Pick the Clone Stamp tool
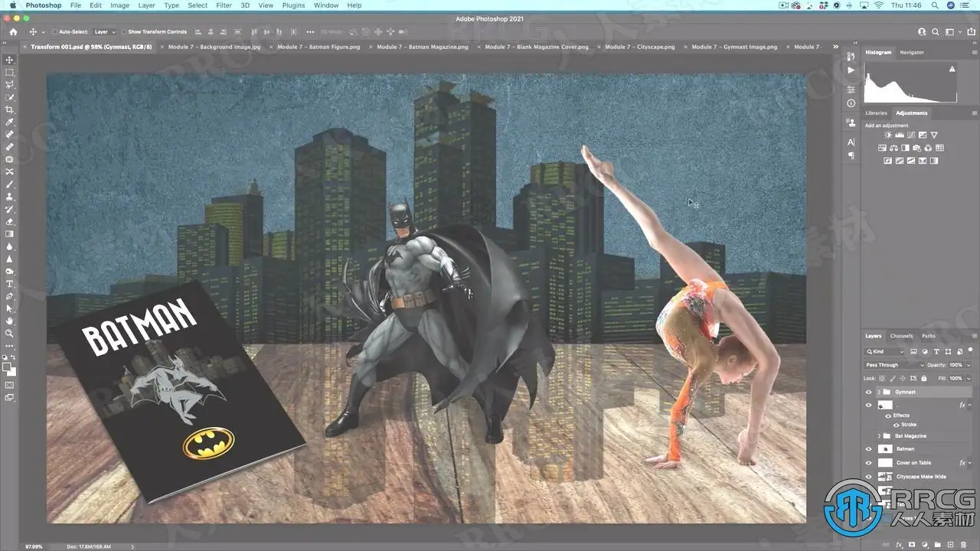 10,197
